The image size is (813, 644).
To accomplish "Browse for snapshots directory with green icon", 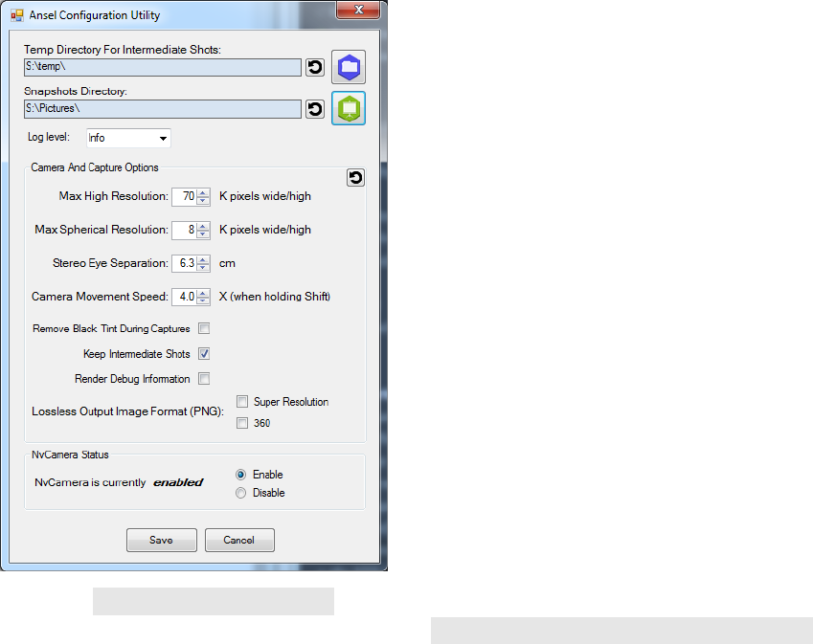I will pos(349,108).
